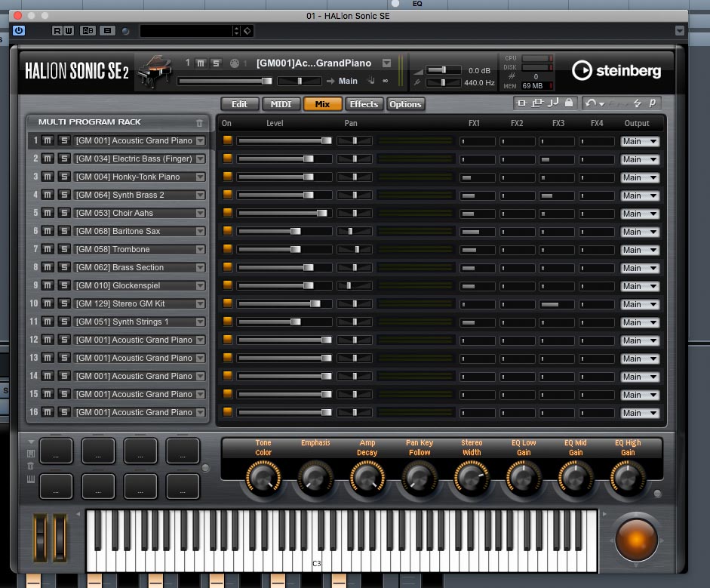Toggle On button for Honky-Tonk Piano row
Screen dimensions: 710x588
click(227, 176)
